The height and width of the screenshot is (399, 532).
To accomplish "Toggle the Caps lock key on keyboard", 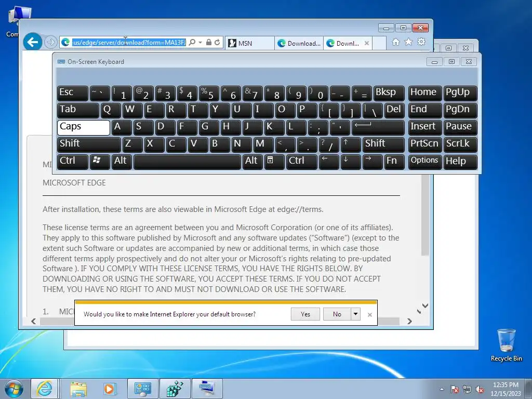I will 84,128.
